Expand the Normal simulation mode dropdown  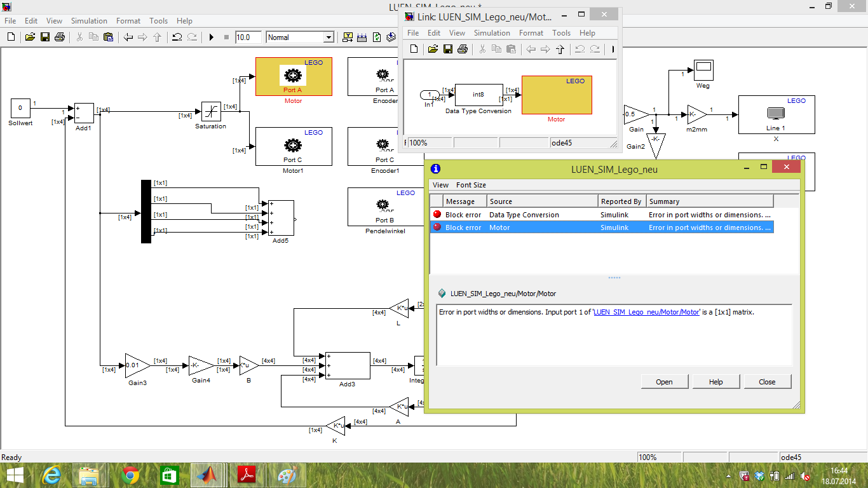328,37
